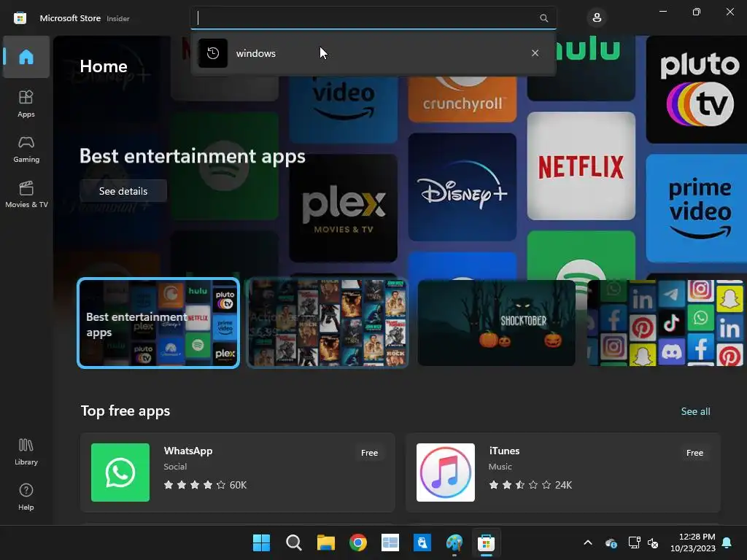The width and height of the screenshot is (747, 560).
Task: Open the WhatsApp app card
Action: [x=238, y=472]
